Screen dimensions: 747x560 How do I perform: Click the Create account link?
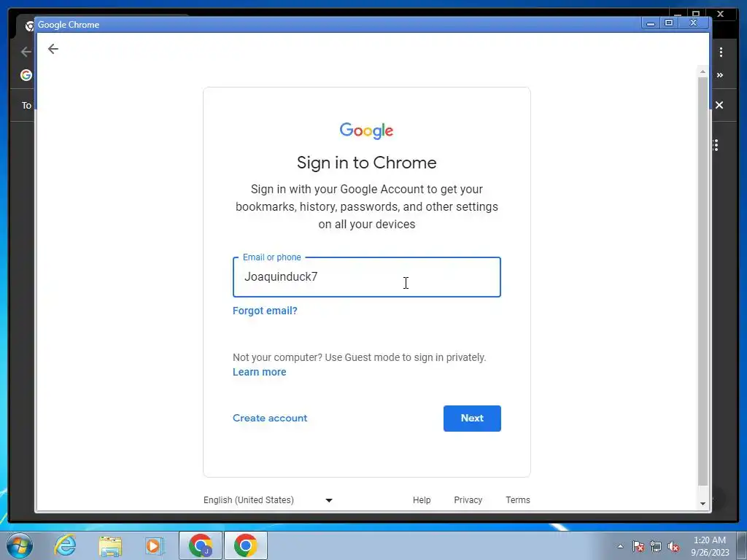(x=270, y=418)
